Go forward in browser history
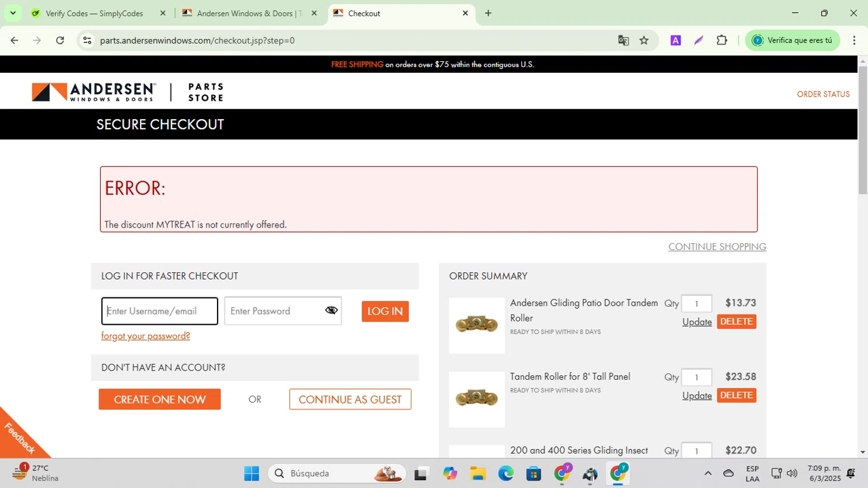 coord(37,41)
